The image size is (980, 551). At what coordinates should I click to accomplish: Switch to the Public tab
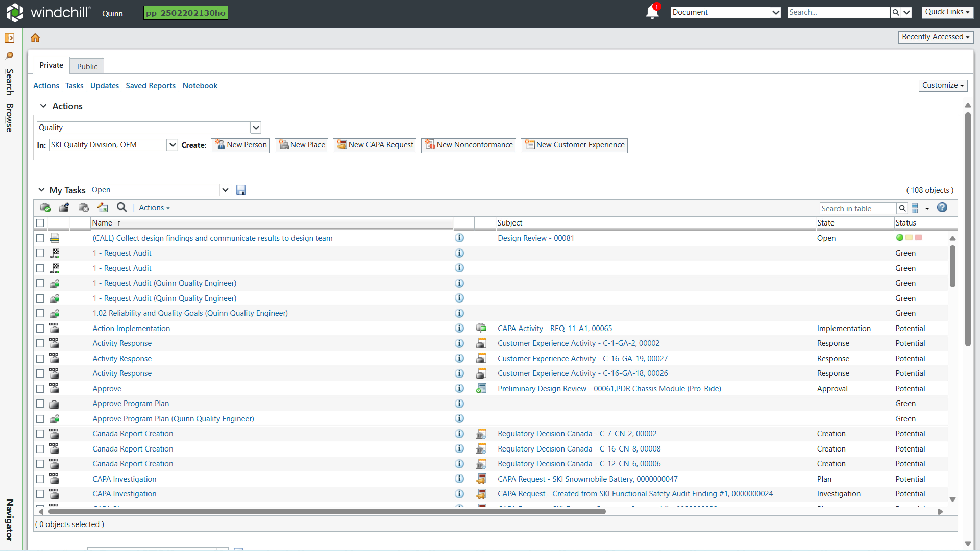point(87,66)
